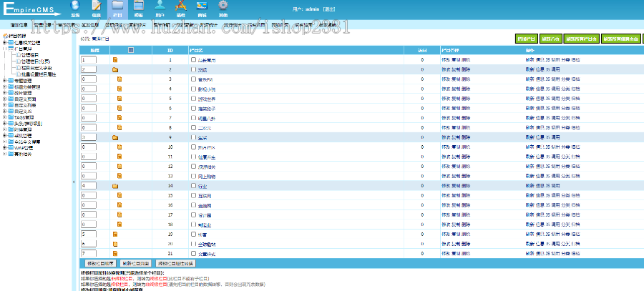Open the Template section icon
The image size is (644, 291).
tap(139, 6)
